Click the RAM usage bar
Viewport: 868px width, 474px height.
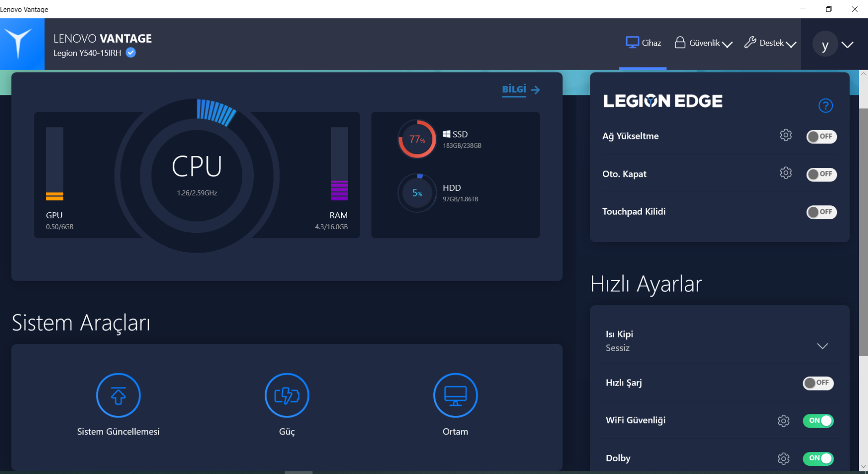click(339, 164)
